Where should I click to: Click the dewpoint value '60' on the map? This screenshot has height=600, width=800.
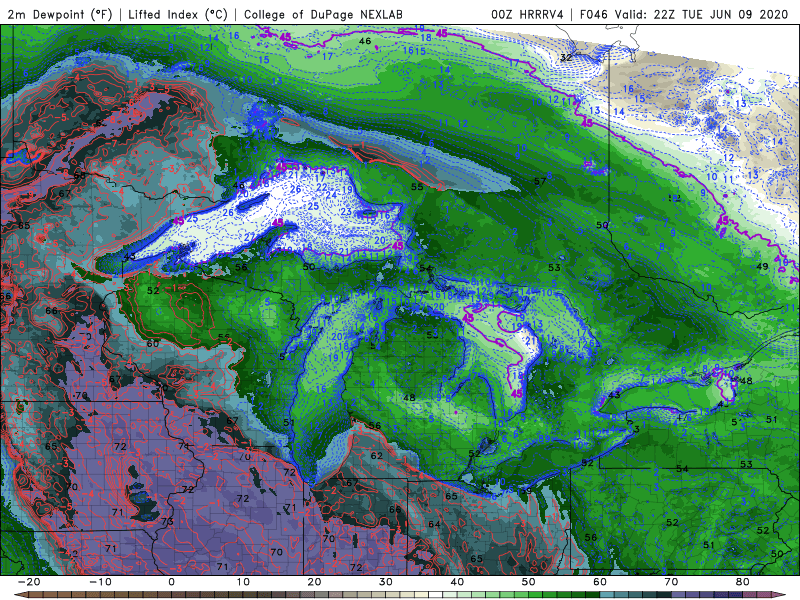[x=153, y=343]
